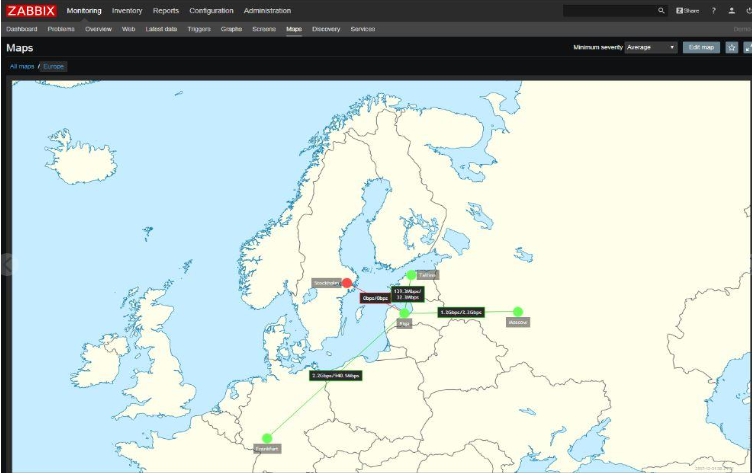
Task: Click the red Stockholm node on map
Action: [x=347, y=283]
